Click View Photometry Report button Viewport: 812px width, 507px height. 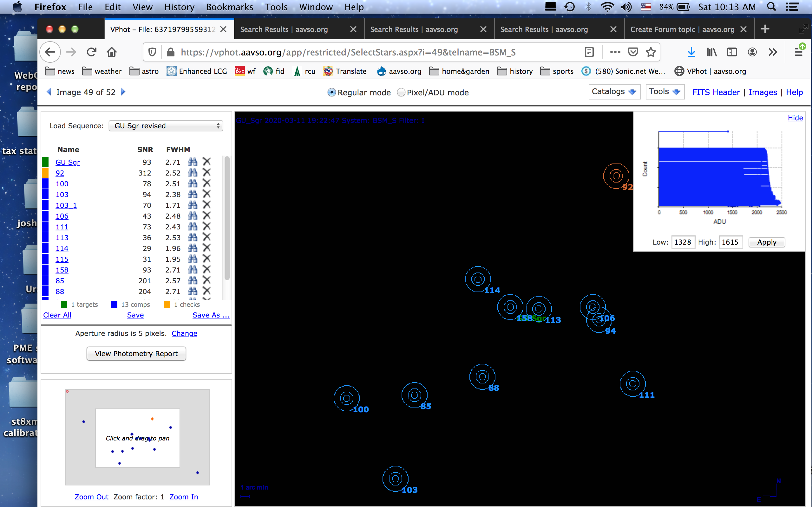coord(136,354)
